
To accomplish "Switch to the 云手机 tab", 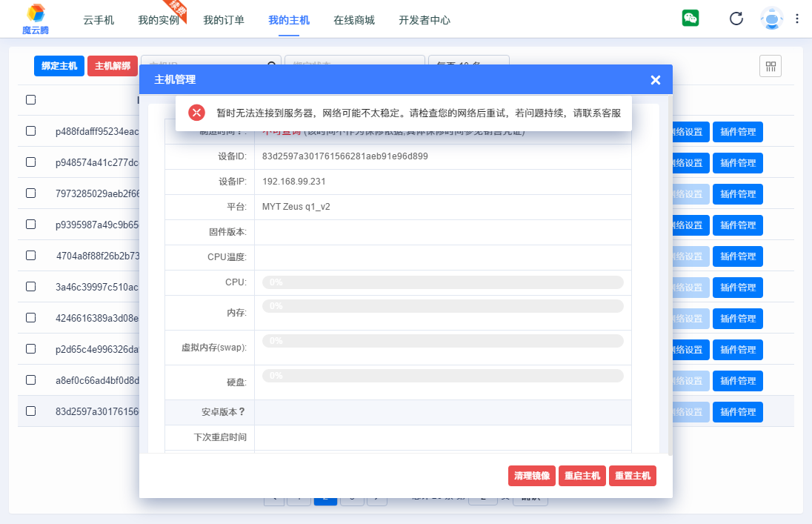I will coord(99,20).
